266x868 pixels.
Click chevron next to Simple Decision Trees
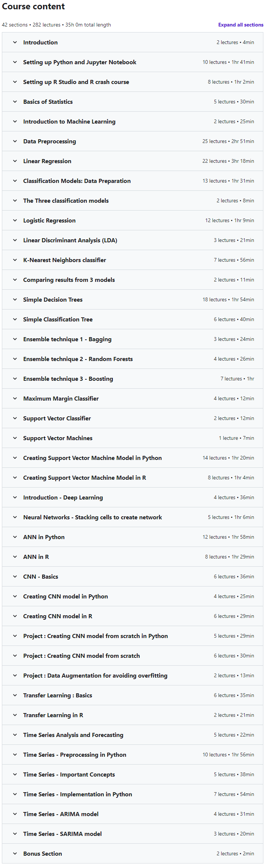pos(15,299)
